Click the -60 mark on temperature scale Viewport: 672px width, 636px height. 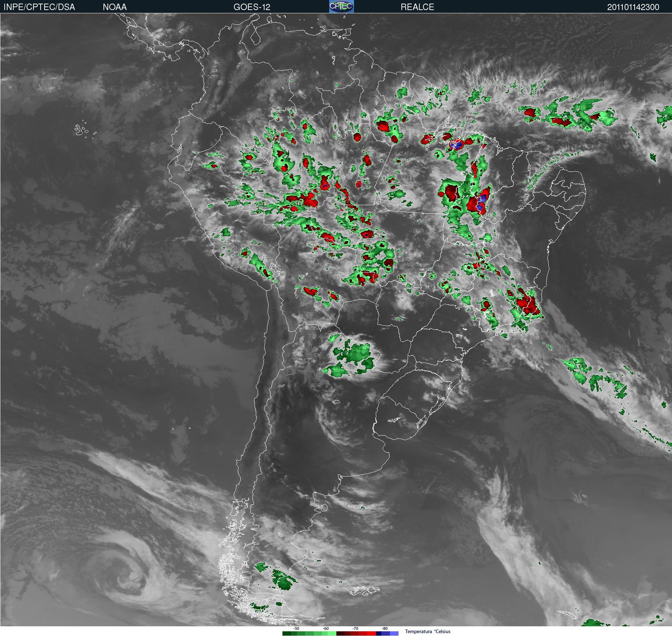tap(326, 628)
